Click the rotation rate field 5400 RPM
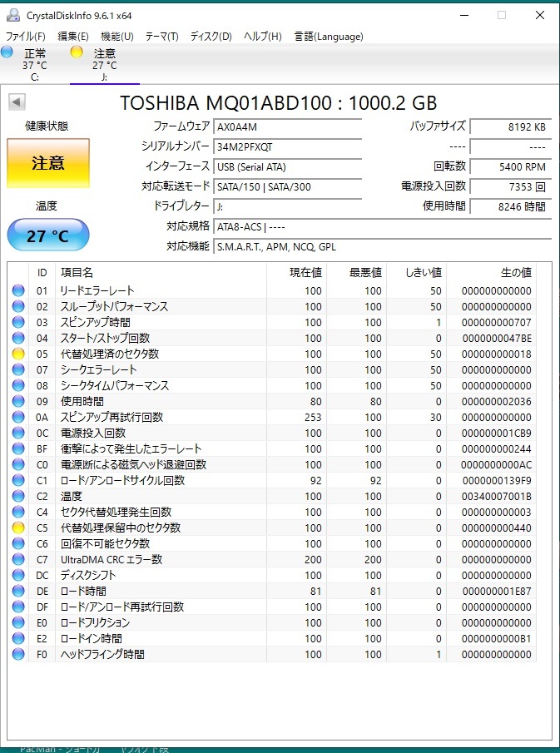The height and width of the screenshot is (753, 560). 511,166
